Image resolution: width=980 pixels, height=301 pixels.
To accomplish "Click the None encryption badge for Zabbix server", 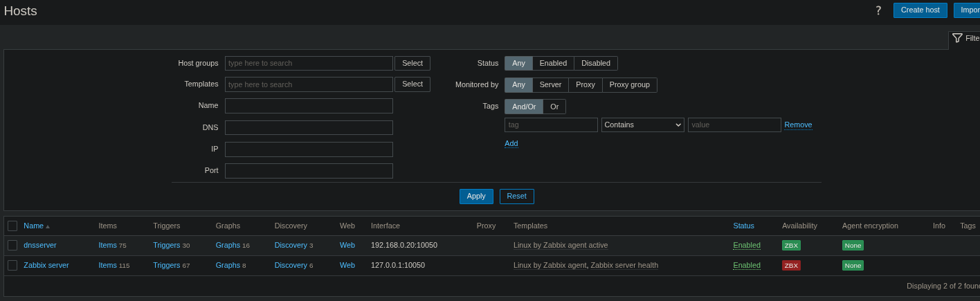I will tap(853, 265).
